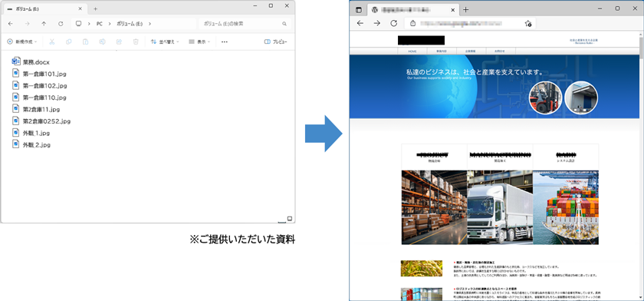Click the browser back arrow
Image resolution: width=644 pixels, height=301 pixels.
point(360,23)
